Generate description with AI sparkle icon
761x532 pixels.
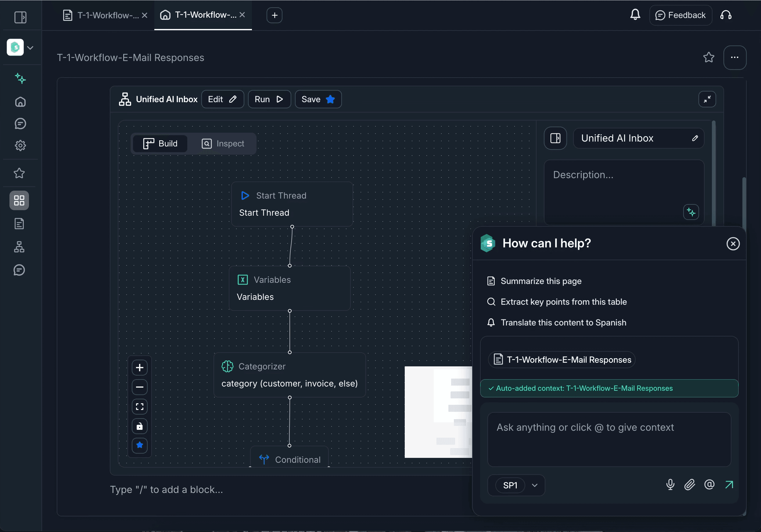click(691, 212)
